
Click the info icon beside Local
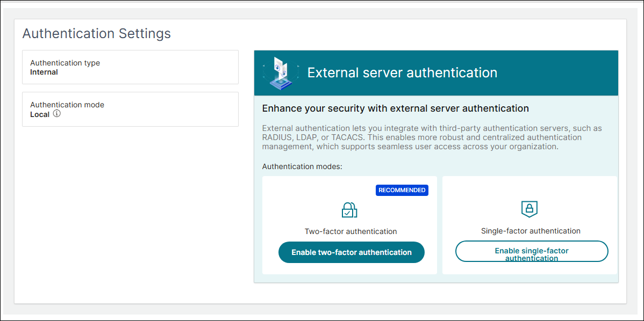(x=57, y=114)
